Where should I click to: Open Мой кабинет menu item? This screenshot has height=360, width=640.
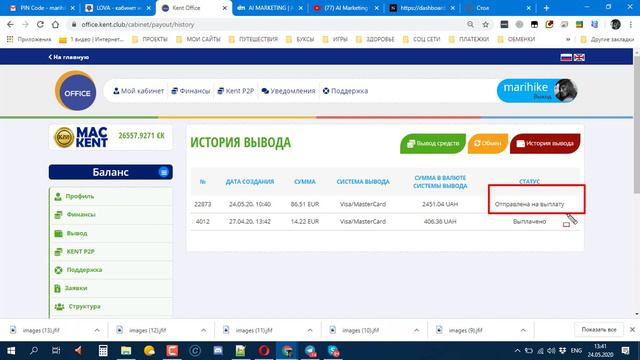point(138,91)
